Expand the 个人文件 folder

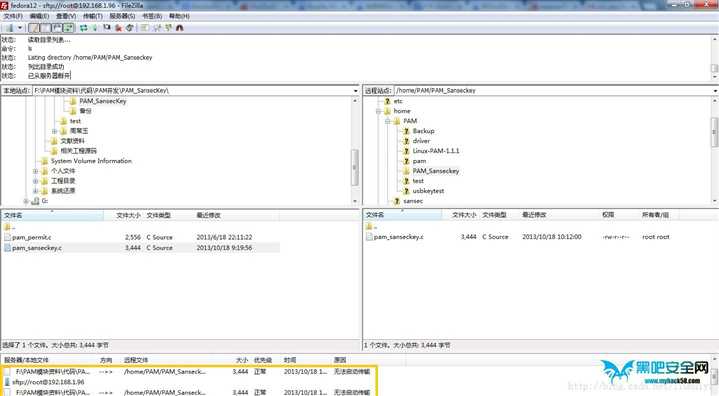point(35,171)
